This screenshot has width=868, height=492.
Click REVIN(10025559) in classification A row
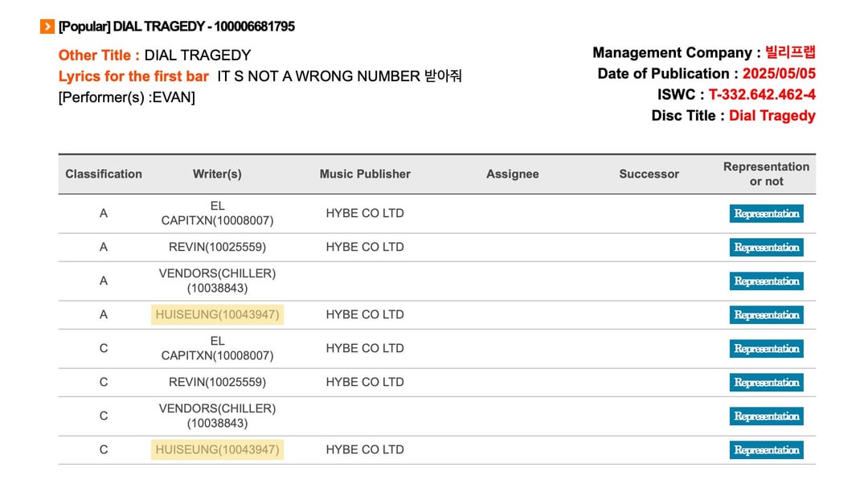pyautogui.click(x=217, y=247)
